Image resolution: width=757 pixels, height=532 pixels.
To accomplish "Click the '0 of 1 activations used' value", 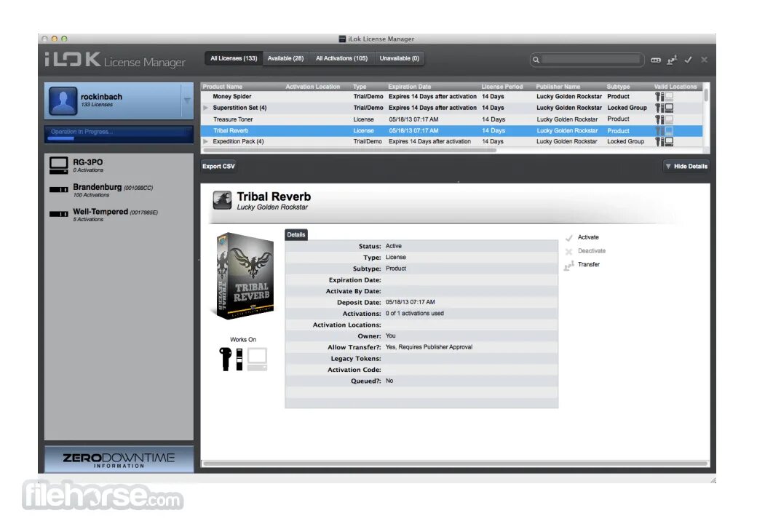I will tap(415, 314).
